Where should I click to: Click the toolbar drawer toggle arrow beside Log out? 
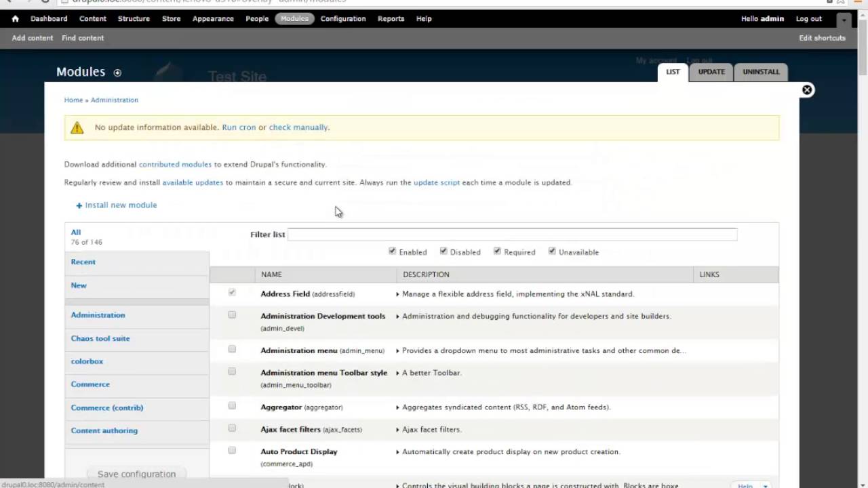(844, 20)
